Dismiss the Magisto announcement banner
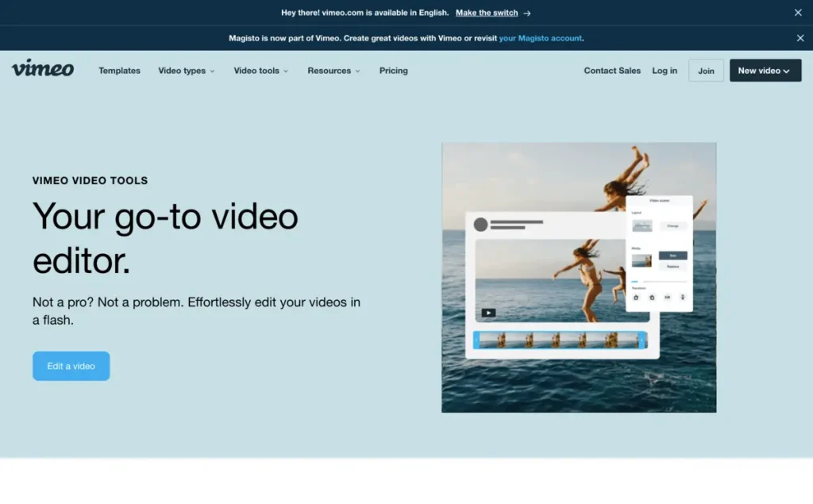Image resolution: width=813 pixels, height=504 pixels. coord(800,38)
